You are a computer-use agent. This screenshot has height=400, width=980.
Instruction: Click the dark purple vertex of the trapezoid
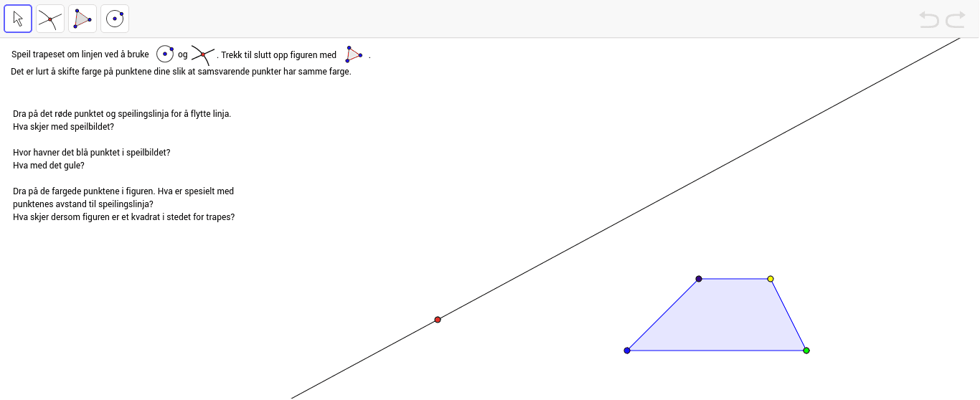[x=699, y=279]
